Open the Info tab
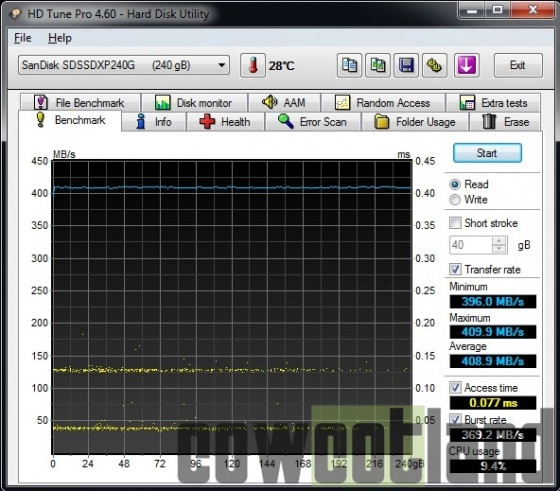 (154, 122)
